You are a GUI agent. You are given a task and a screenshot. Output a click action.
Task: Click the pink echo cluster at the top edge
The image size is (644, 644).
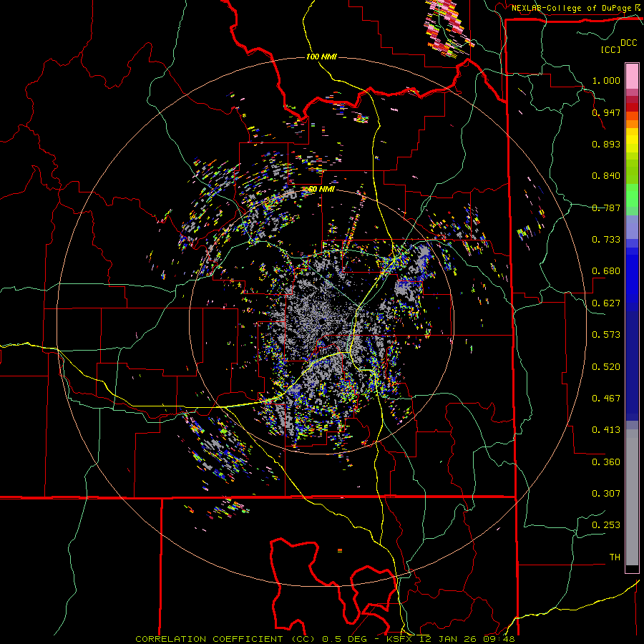click(x=448, y=29)
